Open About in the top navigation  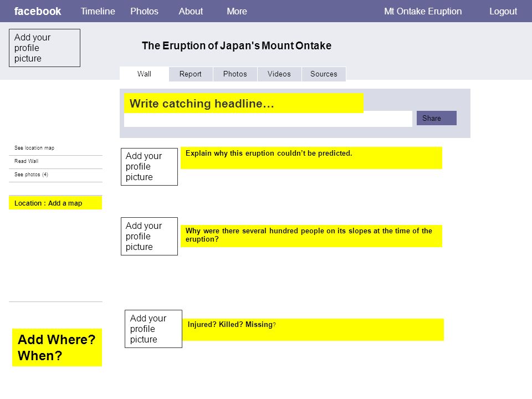pyautogui.click(x=191, y=11)
